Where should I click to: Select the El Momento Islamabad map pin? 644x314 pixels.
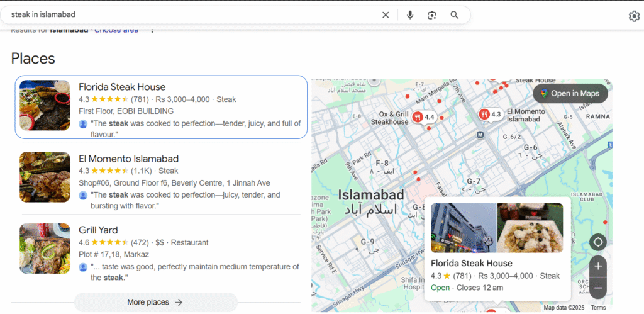click(x=484, y=114)
